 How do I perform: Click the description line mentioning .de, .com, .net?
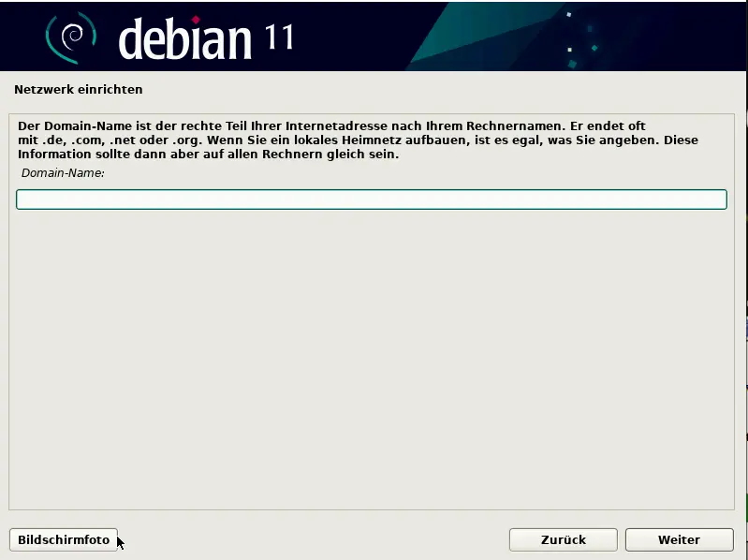point(356,140)
